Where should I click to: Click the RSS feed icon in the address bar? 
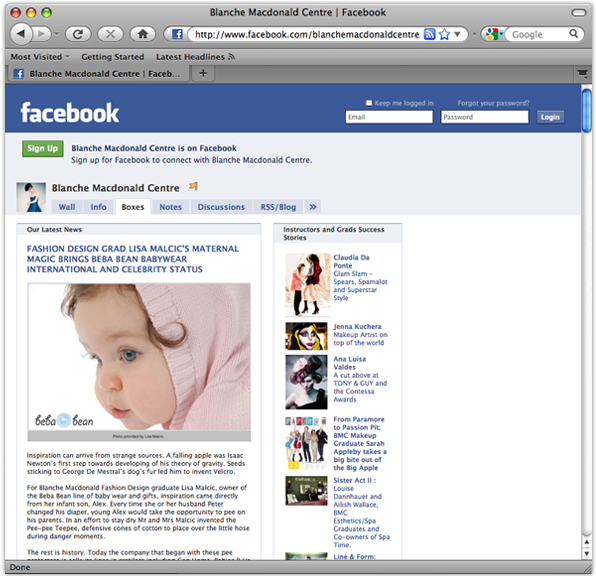point(430,34)
